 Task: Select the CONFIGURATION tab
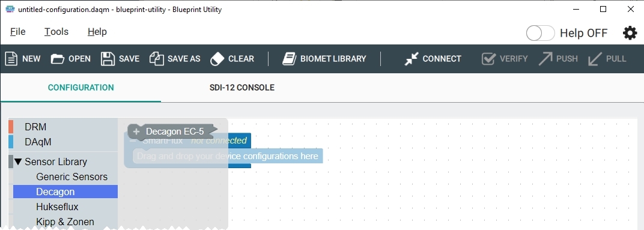click(x=81, y=88)
